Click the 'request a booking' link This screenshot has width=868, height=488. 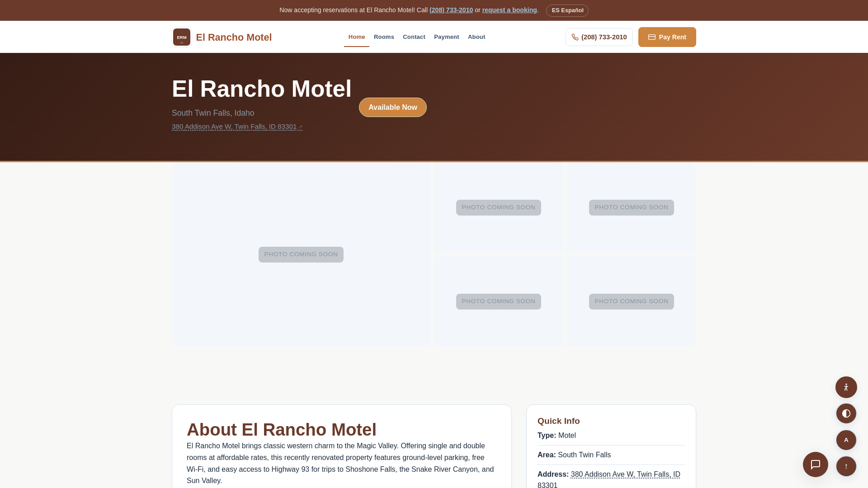[509, 10]
